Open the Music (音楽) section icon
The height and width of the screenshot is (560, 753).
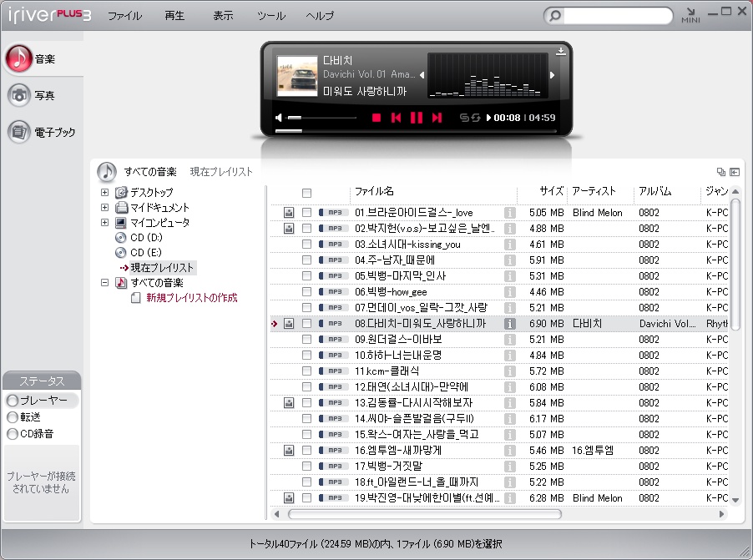pos(18,58)
